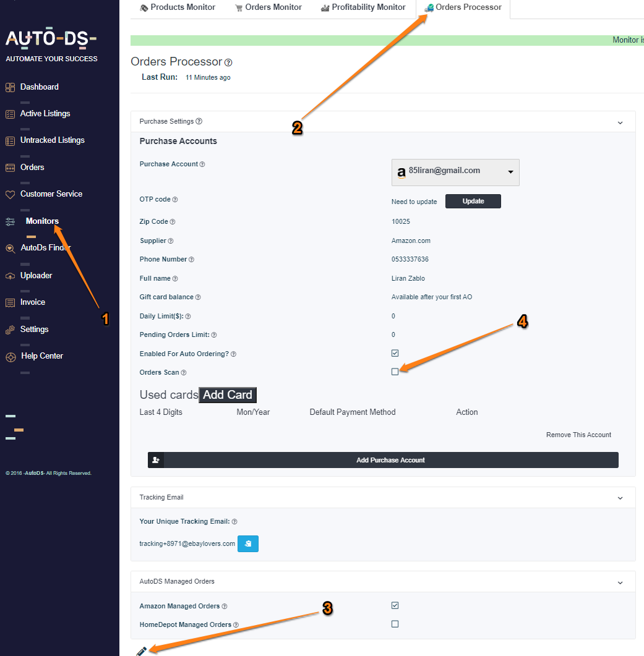This screenshot has height=656, width=644.
Task: Select the Orders Processor tab
Action: pyautogui.click(x=463, y=7)
